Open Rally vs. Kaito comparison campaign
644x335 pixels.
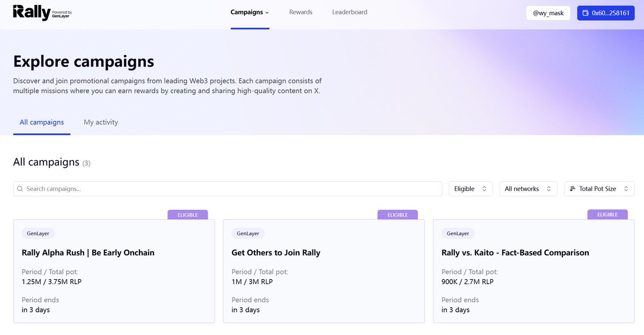(515, 252)
